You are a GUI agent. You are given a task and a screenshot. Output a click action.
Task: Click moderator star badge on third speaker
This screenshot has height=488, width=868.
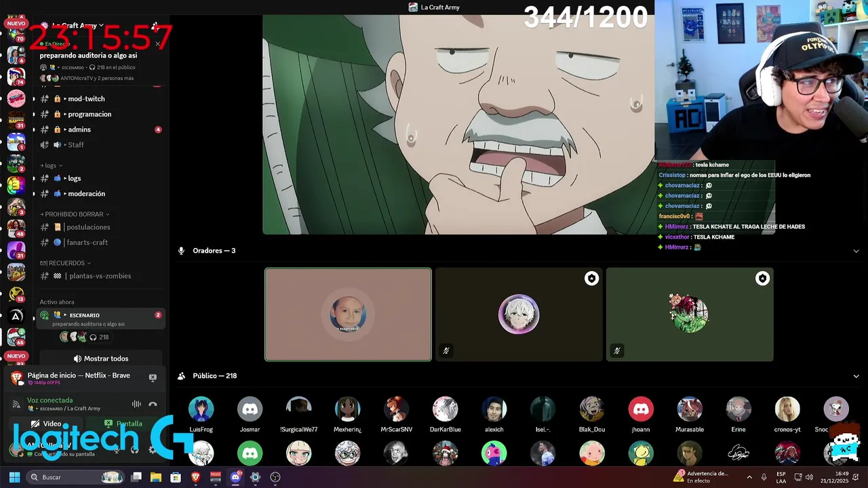coord(763,279)
